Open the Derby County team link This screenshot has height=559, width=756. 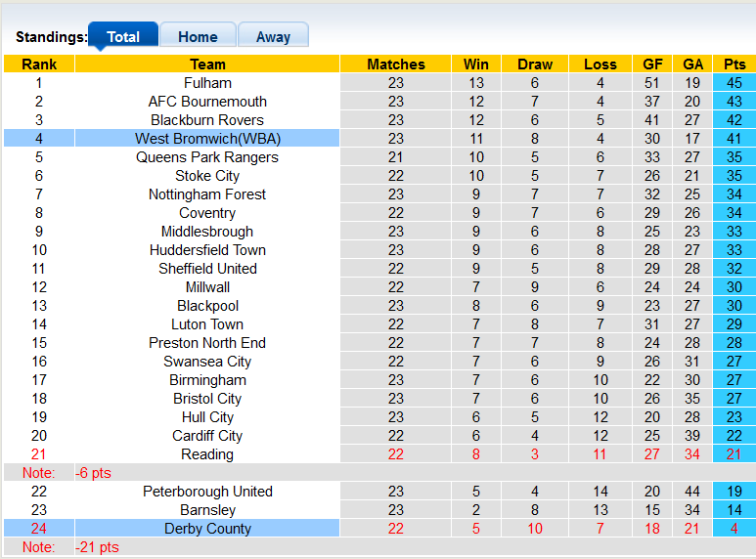tap(207, 529)
